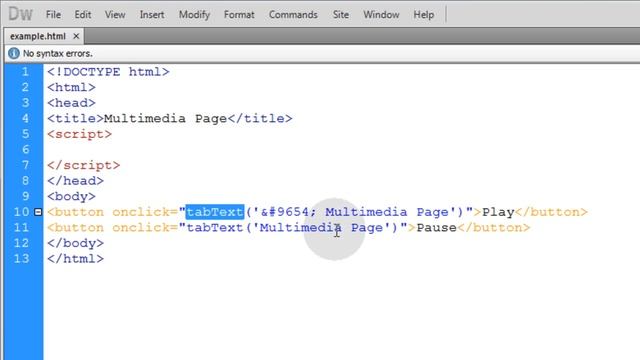Collapse the code block at line 10
Screen dimensions: 640x360
tap(38, 212)
